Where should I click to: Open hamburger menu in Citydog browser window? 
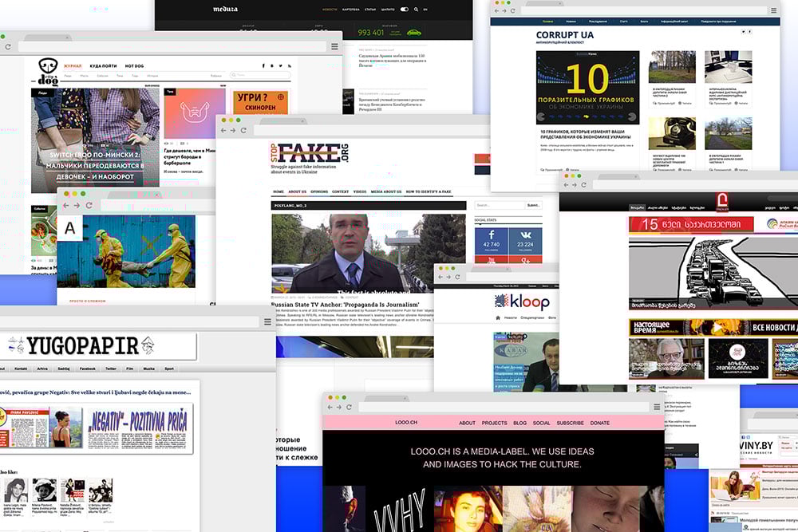point(334,46)
